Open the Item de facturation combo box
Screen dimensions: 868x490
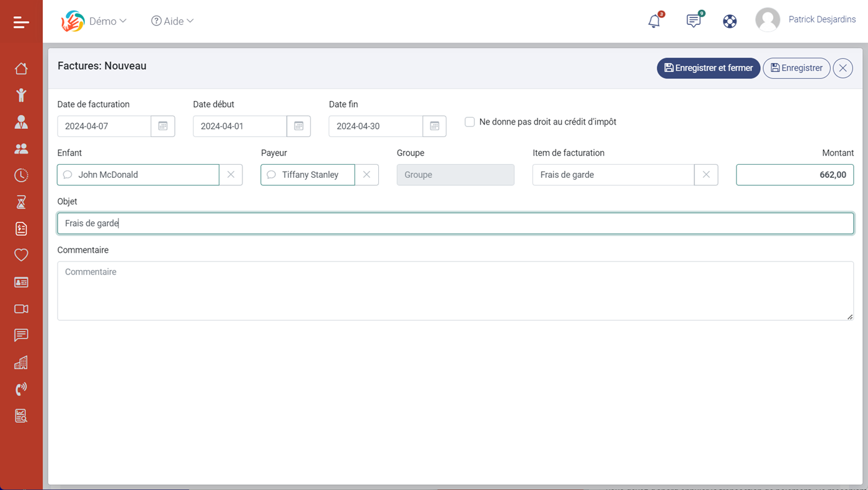[x=613, y=175]
